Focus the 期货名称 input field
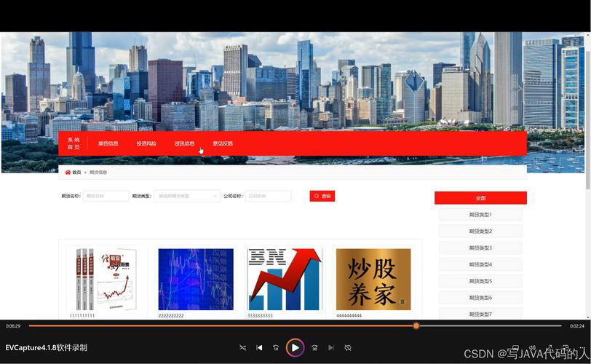Viewport: 591px width, 364px height. point(106,196)
